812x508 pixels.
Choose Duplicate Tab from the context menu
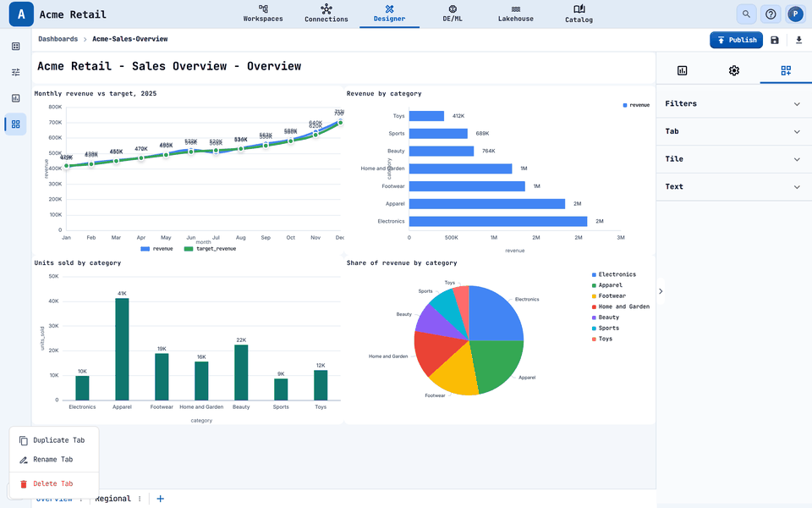pos(54,440)
